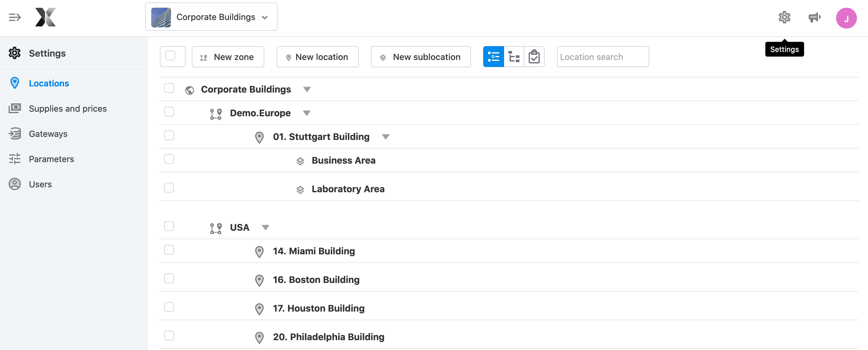This screenshot has width=868, height=350.
Task: Click the Location search field
Action: click(x=602, y=57)
